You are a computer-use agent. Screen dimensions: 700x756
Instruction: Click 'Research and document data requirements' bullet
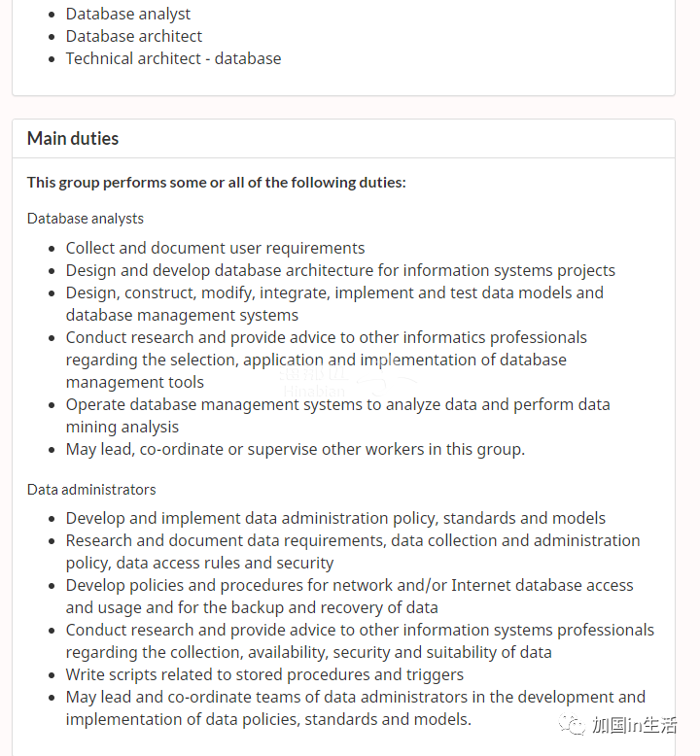353,552
